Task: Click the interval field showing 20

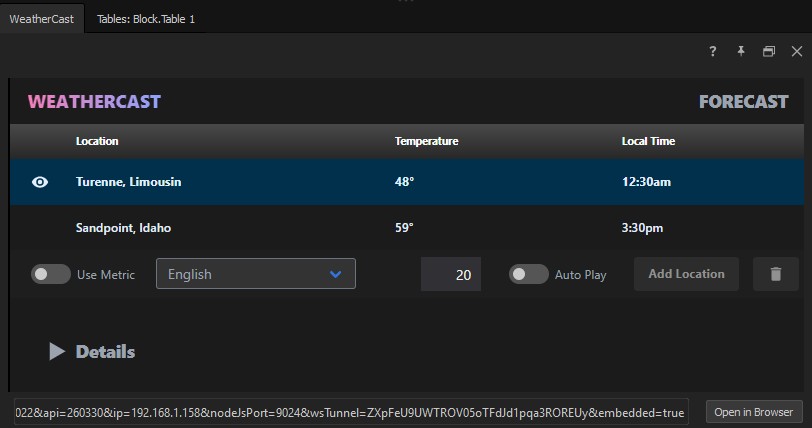Action: pyautogui.click(x=451, y=274)
